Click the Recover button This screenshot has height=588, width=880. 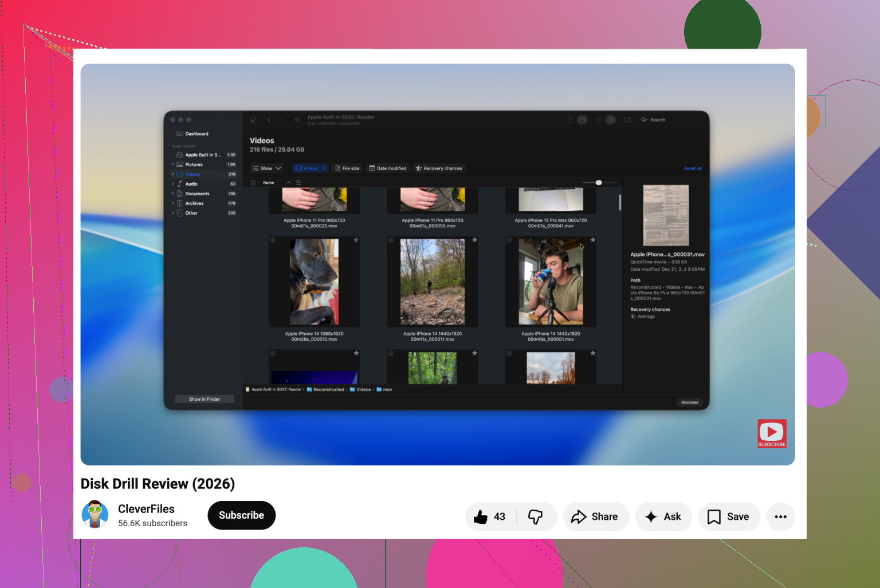[x=690, y=402]
